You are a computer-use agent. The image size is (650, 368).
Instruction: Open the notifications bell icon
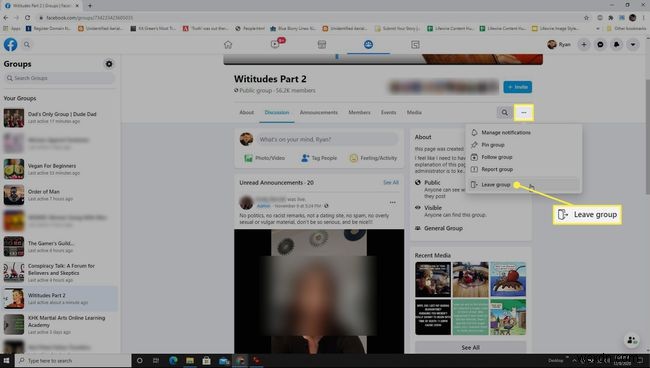point(616,44)
